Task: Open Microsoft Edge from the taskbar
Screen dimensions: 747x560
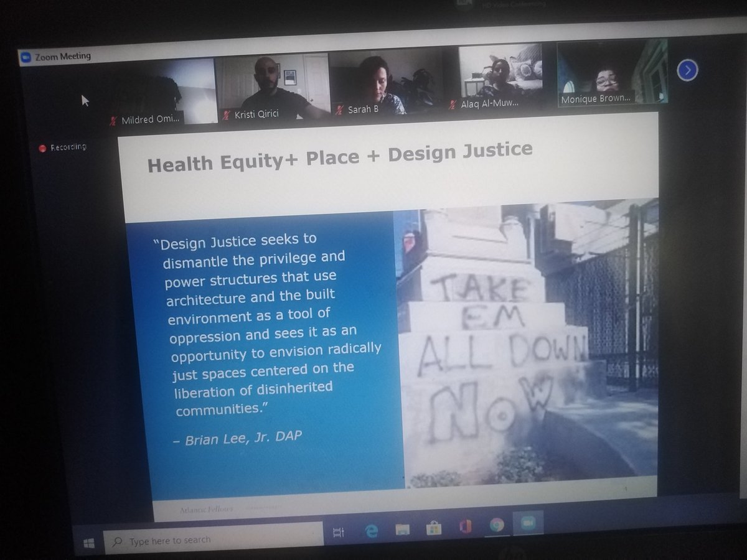Action: (372, 530)
